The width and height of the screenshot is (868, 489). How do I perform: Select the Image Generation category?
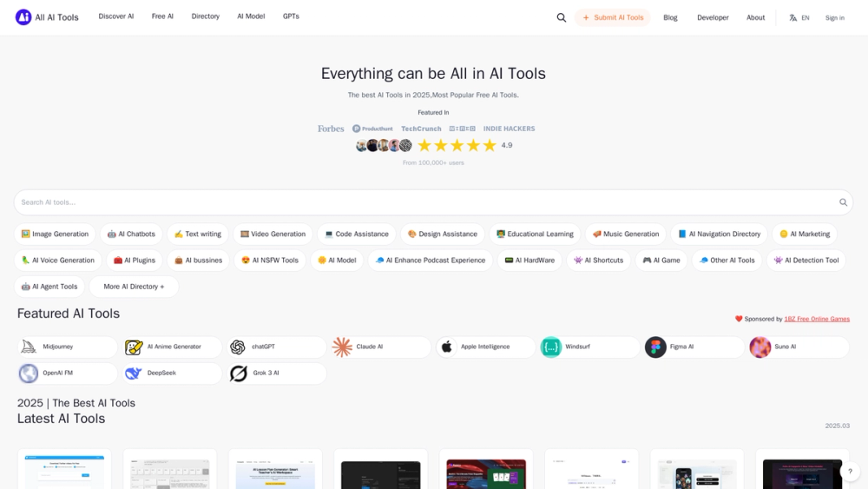tap(55, 235)
